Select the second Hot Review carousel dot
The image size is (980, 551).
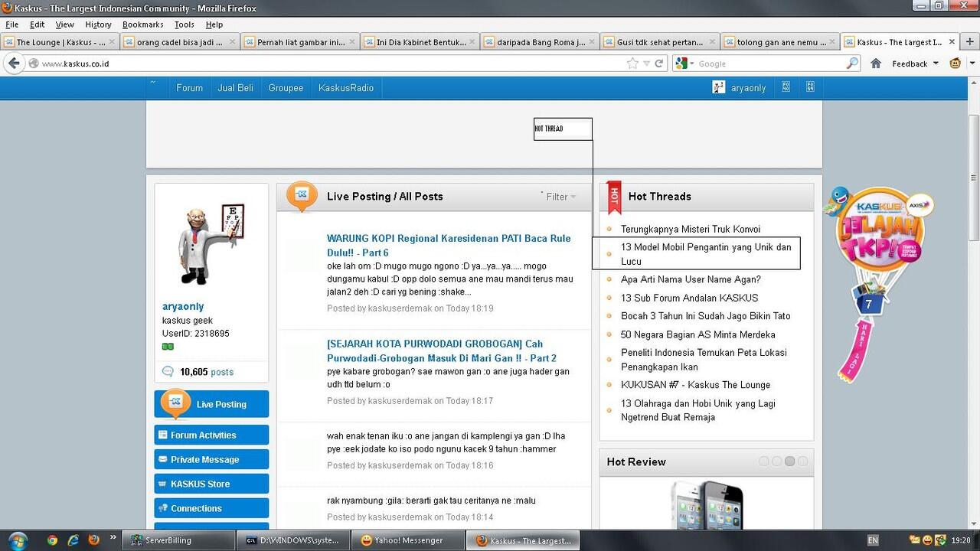click(x=776, y=461)
